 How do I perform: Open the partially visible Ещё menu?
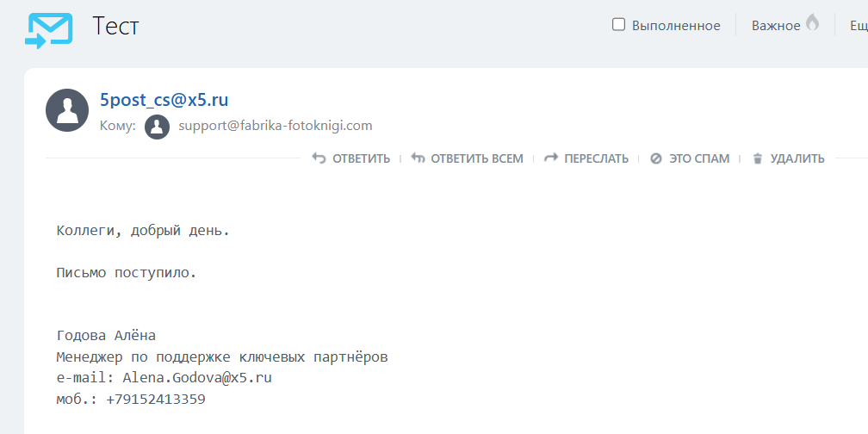tap(858, 26)
